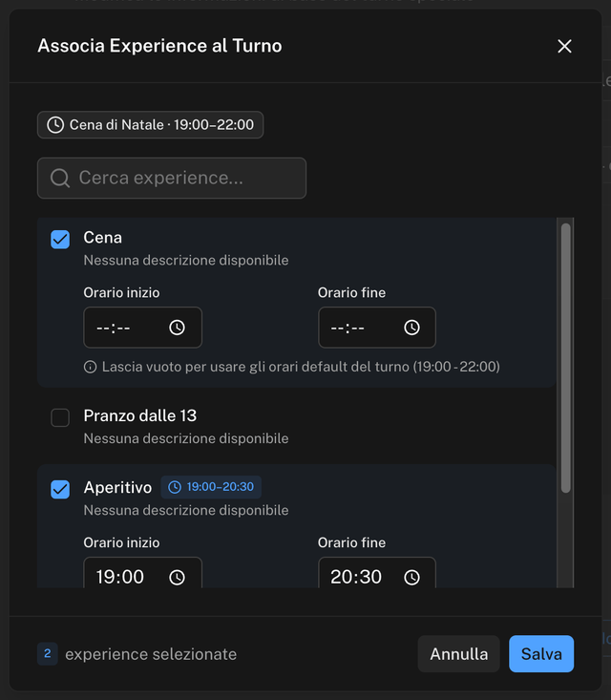Open the time picker for Cena Orario inizio
This screenshot has width=611, height=700.
178,328
